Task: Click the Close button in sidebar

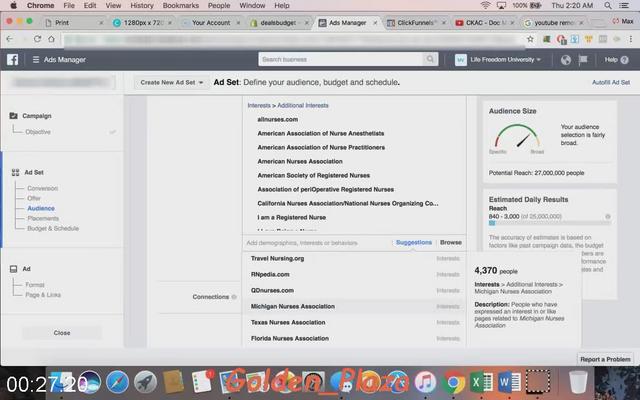Action: 62,333
